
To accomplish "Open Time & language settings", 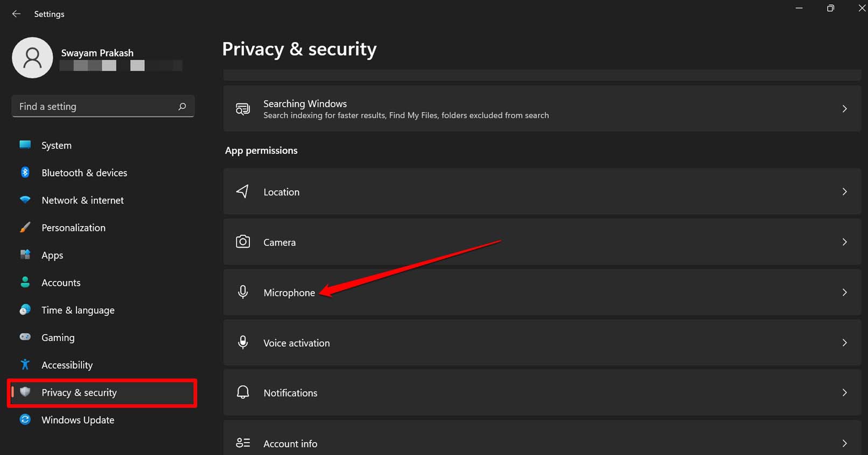I will point(78,310).
